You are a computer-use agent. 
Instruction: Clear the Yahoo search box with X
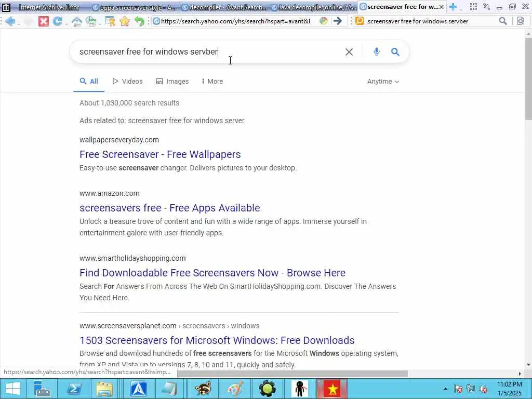349,52
